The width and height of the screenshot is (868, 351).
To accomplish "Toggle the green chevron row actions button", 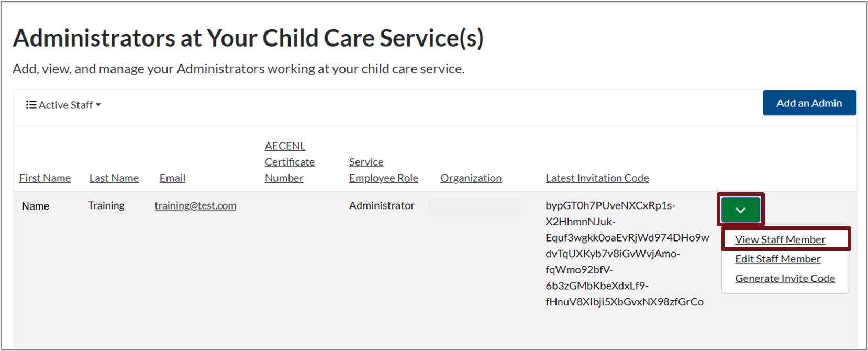I will (x=740, y=210).
